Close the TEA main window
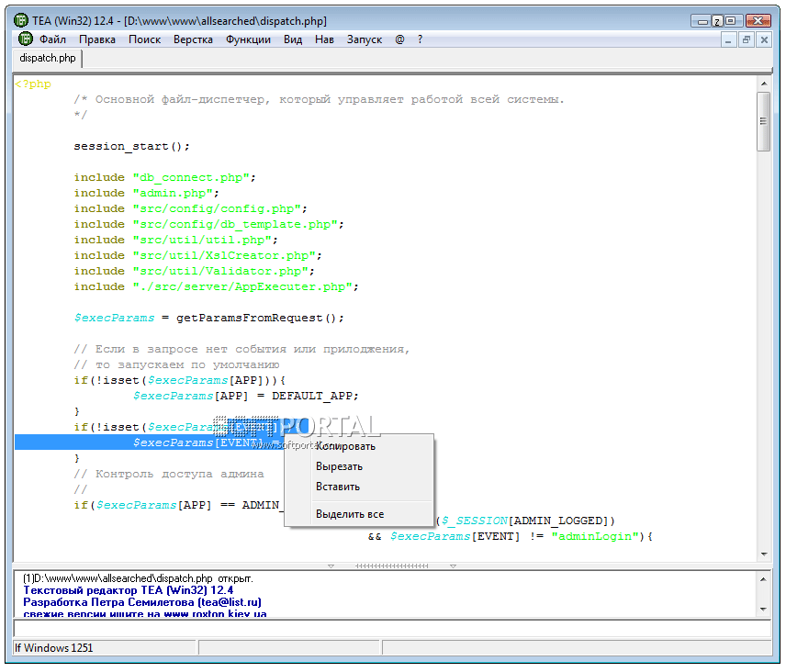This screenshot has width=786, height=672. pyautogui.click(x=758, y=21)
